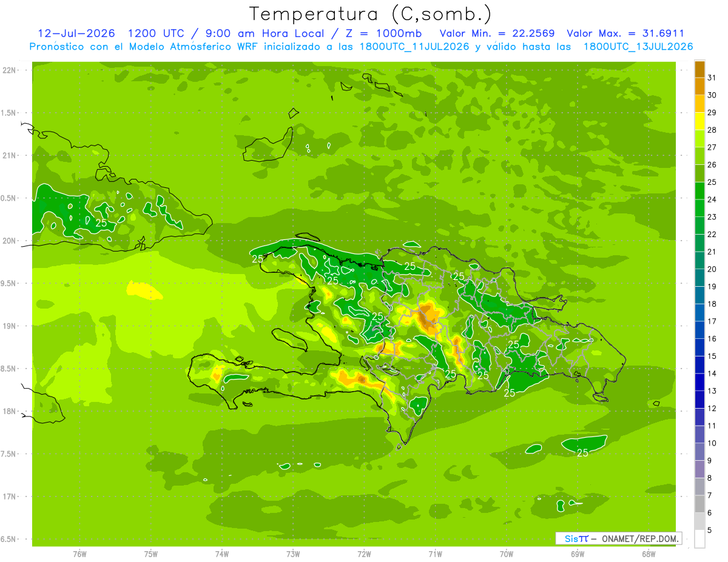Image resolution: width=728 pixels, height=562 pixels.
Task: Click the "25" contour label over eastern Cuba
Action: click(101, 223)
